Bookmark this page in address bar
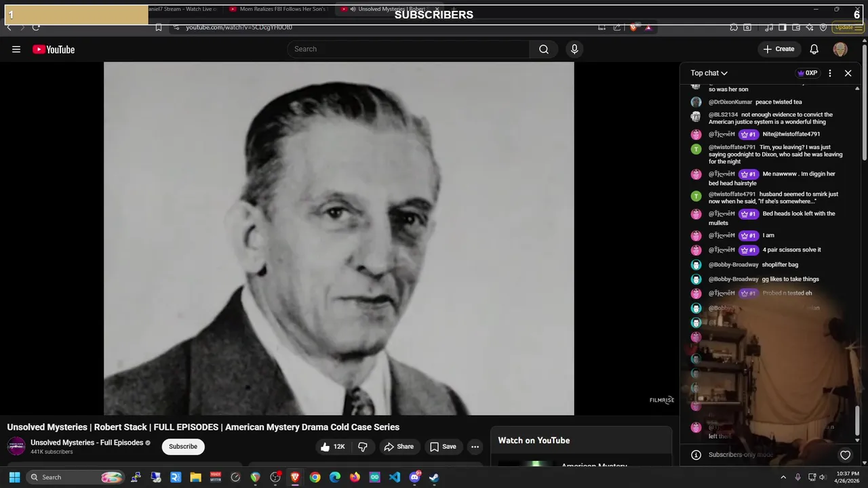The width and height of the screenshot is (868, 488). click(x=158, y=27)
